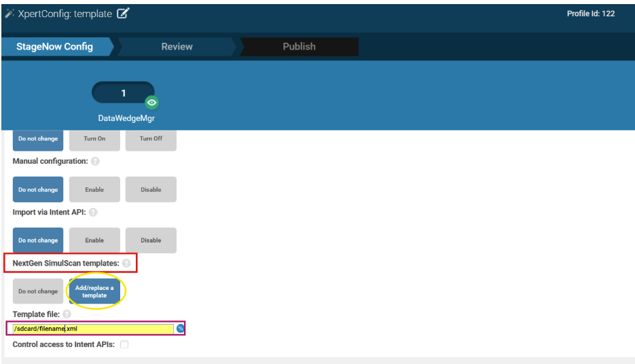Viewport: 635px width, 364px height.
Task: Click the NextGen SimulScan templates label
Action: (x=66, y=263)
